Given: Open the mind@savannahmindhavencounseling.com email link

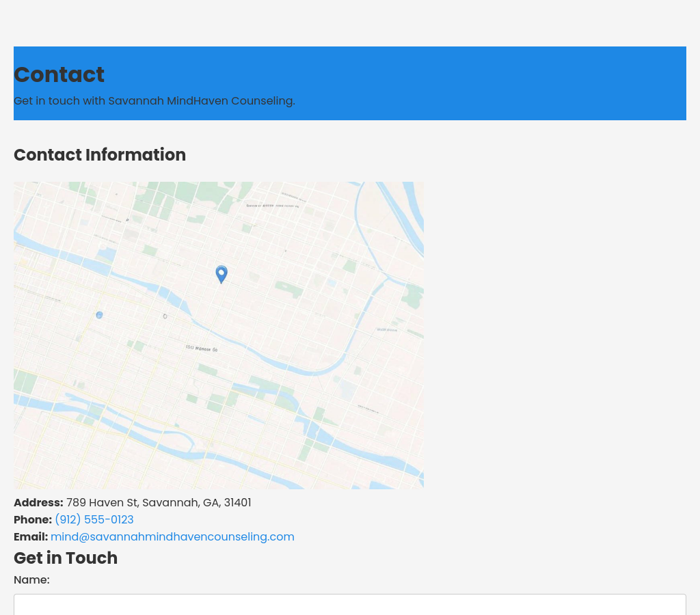Looking at the screenshot, I should pos(172,537).
